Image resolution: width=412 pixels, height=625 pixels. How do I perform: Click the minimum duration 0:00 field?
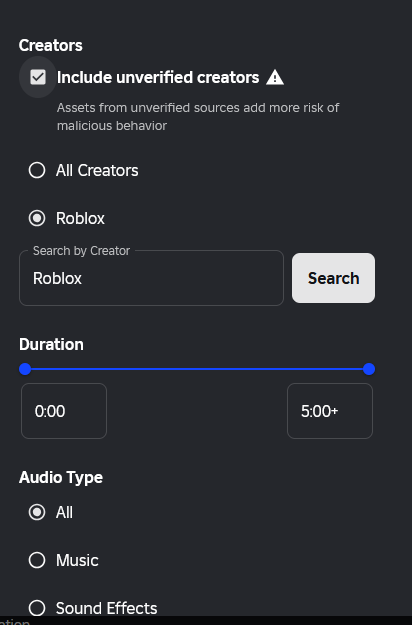click(64, 411)
